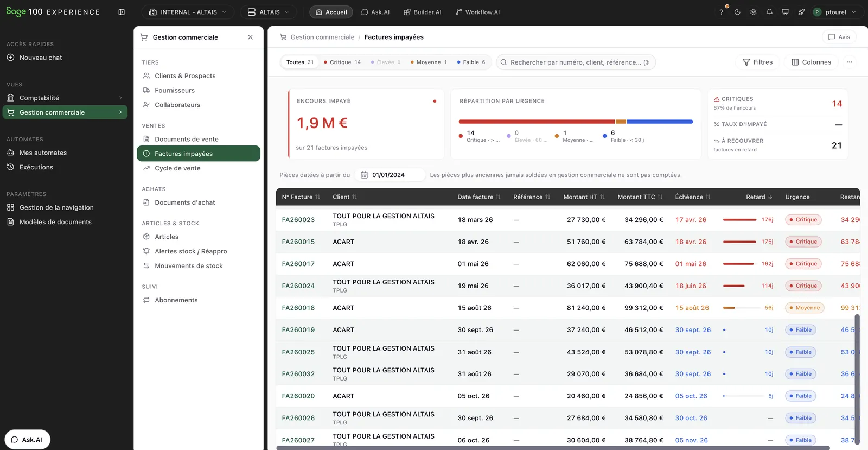This screenshot has height=450, width=868.
Task: Toggle dark mode moon icon
Action: tap(737, 12)
